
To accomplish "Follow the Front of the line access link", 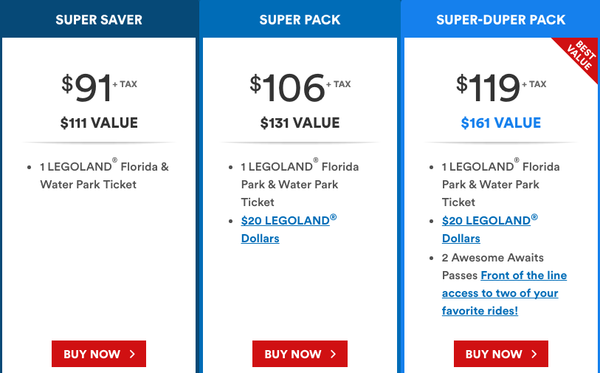I will (504, 293).
